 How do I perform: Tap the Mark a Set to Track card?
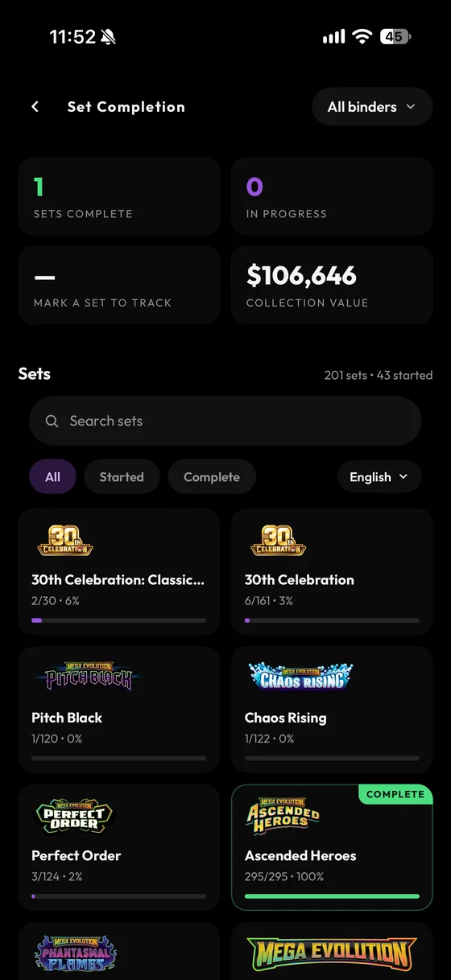pyautogui.click(x=119, y=285)
